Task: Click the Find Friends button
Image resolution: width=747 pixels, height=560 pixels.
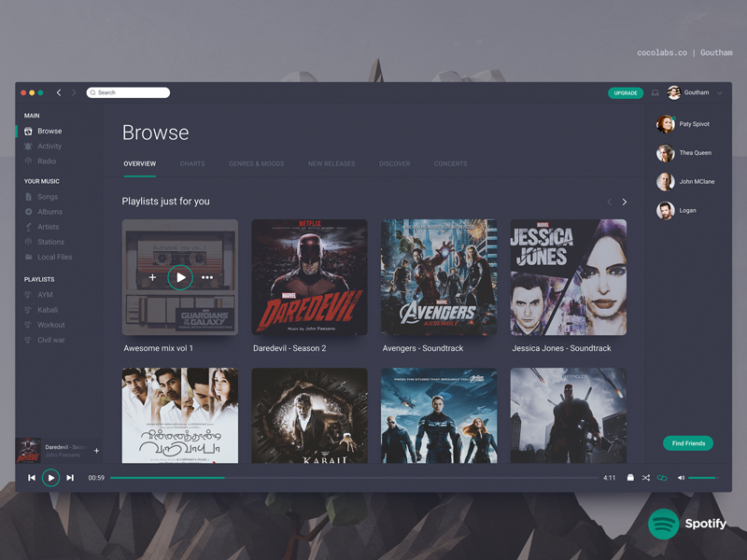Action: [x=688, y=443]
